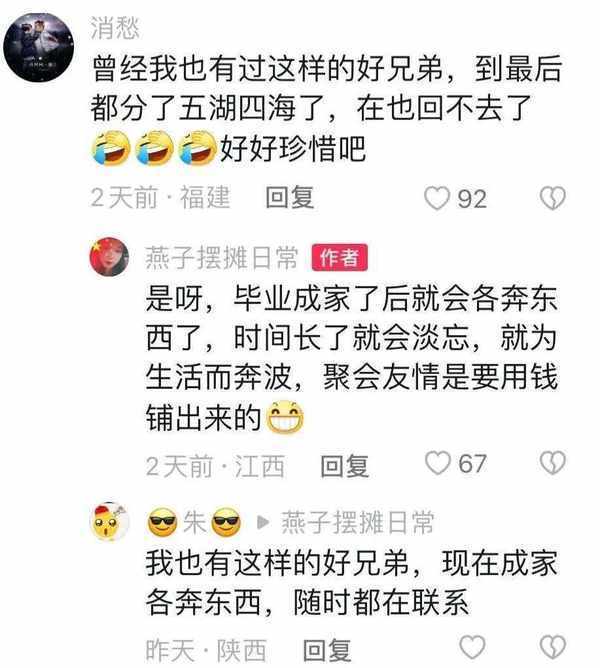
Task: Like the author's reply with 67 likes
Action: pos(438,463)
